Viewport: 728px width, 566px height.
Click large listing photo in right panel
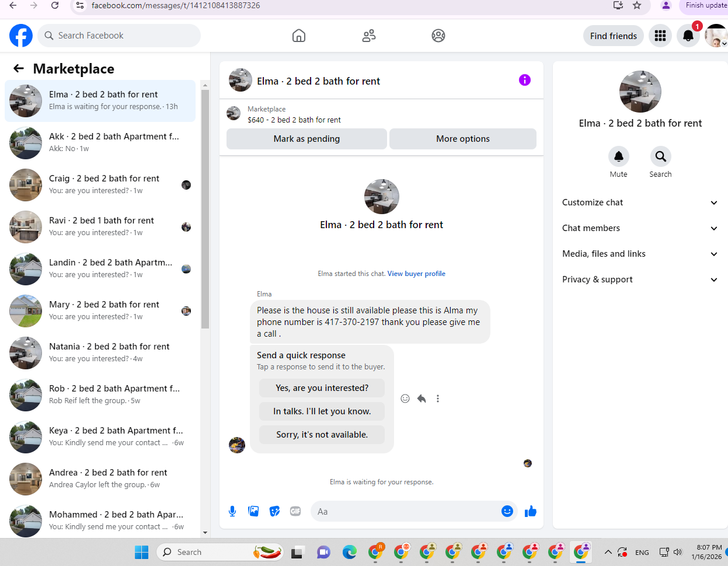pos(640,92)
